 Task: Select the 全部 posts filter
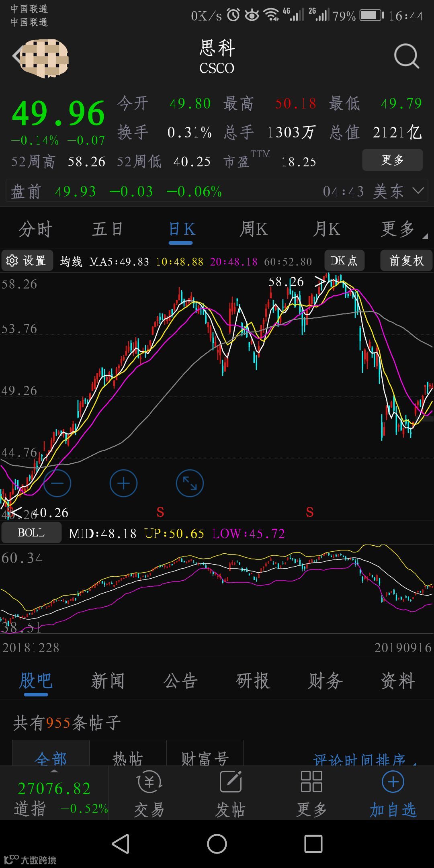(x=51, y=753)
